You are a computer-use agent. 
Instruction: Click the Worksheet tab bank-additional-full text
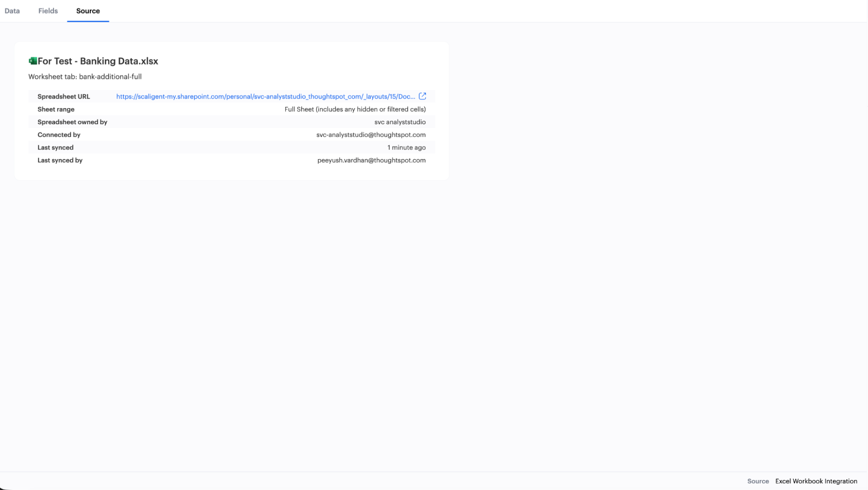tap(85, 77)
